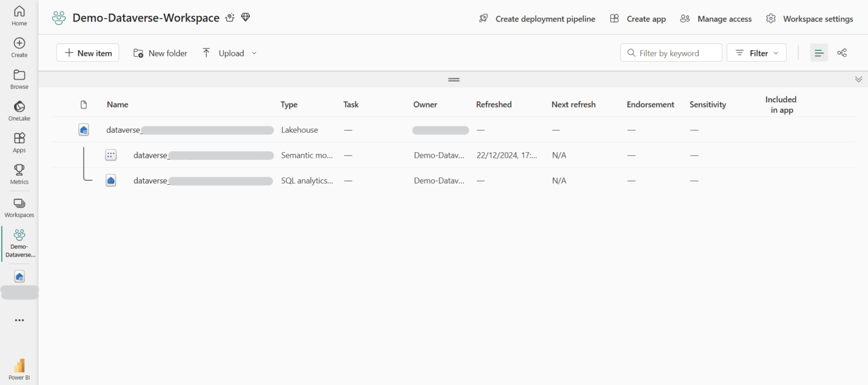Switch to the list view layout

click(819, 53)
